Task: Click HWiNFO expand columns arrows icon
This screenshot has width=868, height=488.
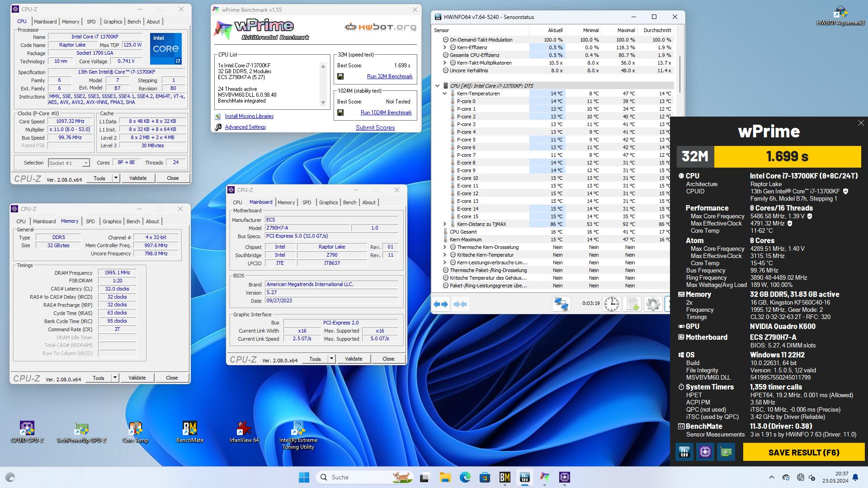Action: [x=441, y=304]
